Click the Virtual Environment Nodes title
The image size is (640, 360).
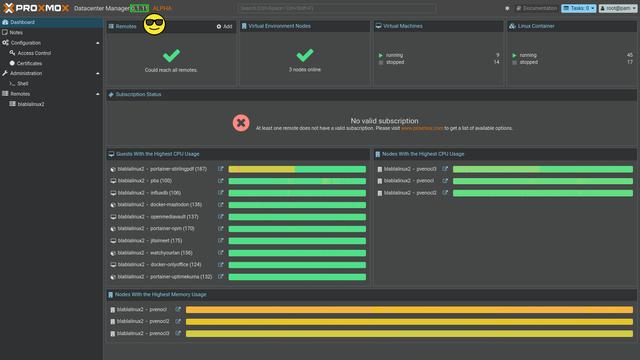coord(280,26)
